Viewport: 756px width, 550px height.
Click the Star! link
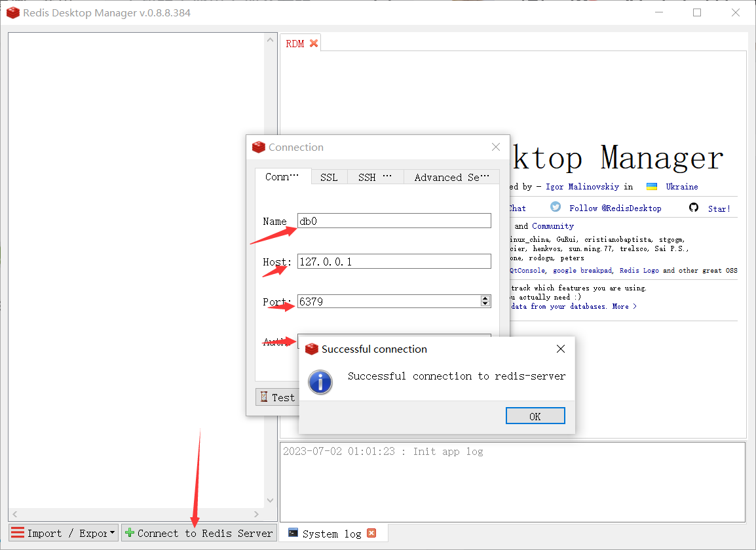click(x=719, y=209)
